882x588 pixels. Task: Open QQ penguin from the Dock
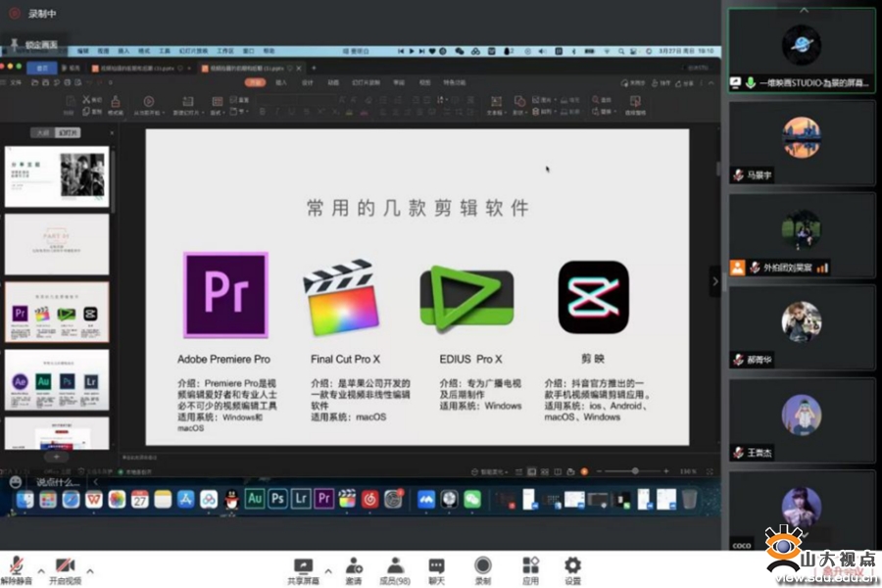(x=231, y=499)
